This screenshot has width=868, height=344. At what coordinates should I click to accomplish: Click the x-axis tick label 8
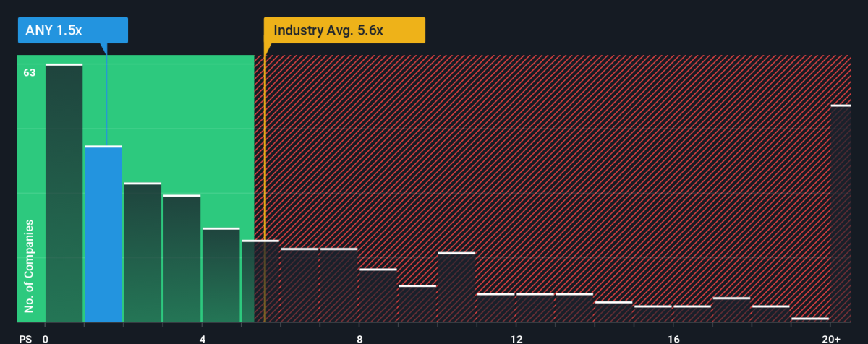coord(359,338)
